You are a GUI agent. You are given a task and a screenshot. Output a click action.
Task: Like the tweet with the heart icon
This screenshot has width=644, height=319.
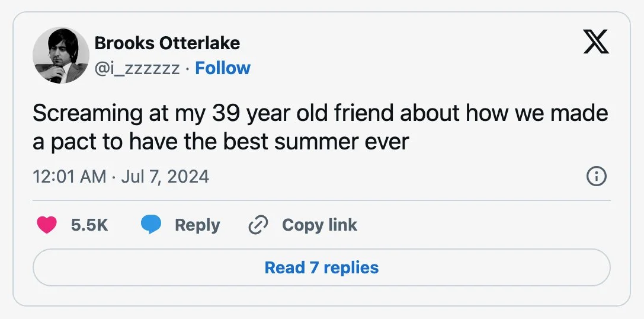tap(47, 225)
